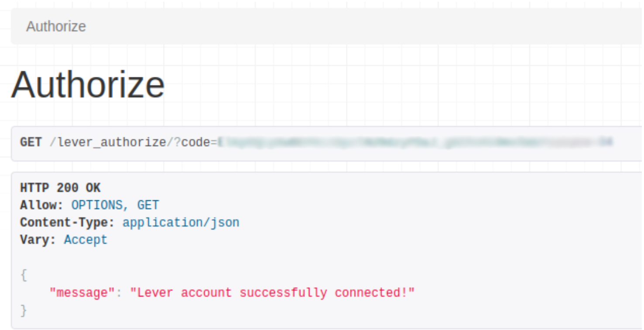644x330 pixels.
Task: Click the "successfully" word in response message
Action: 283,292
